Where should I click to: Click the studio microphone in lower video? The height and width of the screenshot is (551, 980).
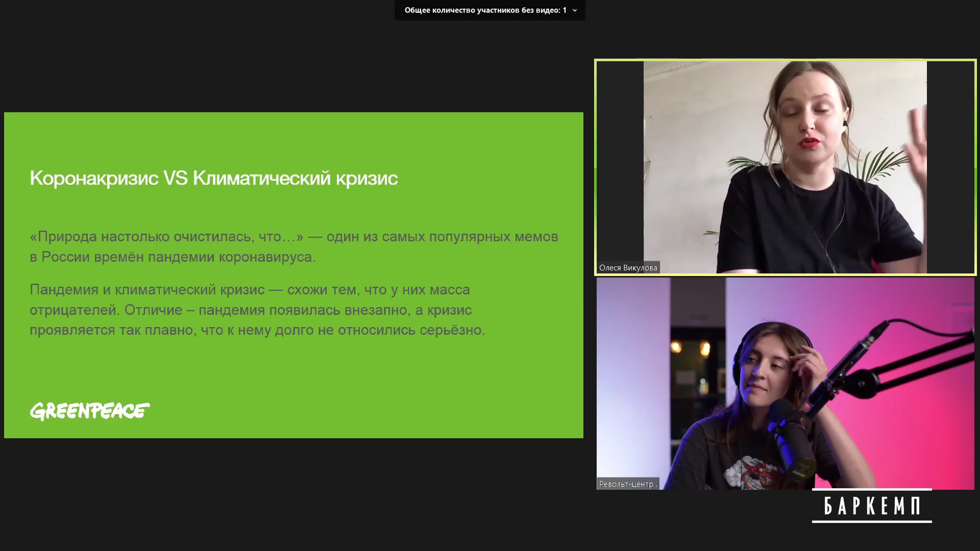(x=793, y=437)
